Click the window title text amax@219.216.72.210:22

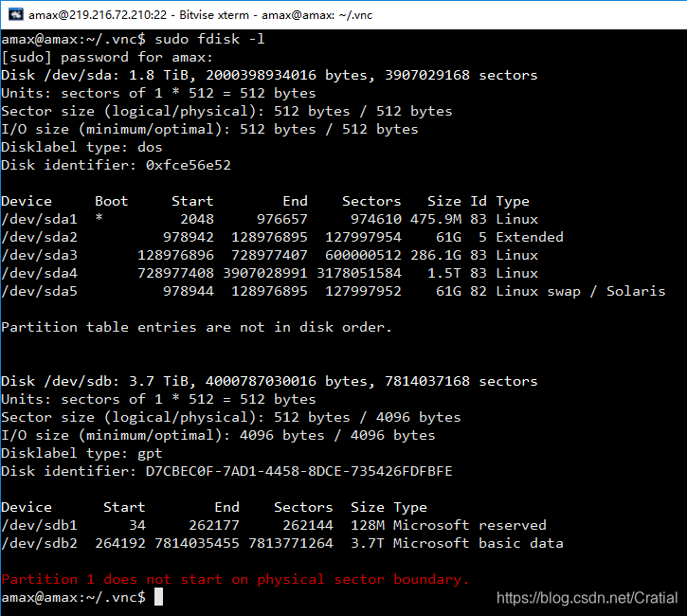[x=98, y=15]
